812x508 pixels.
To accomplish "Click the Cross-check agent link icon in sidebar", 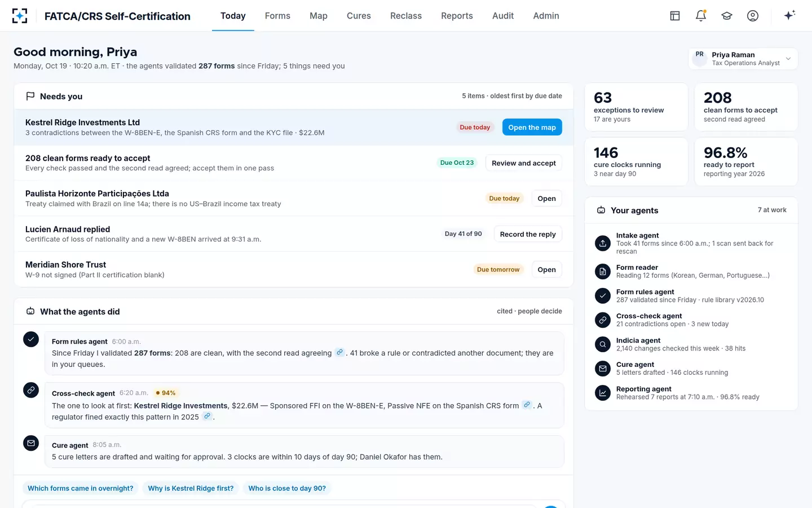I will 603,320.
